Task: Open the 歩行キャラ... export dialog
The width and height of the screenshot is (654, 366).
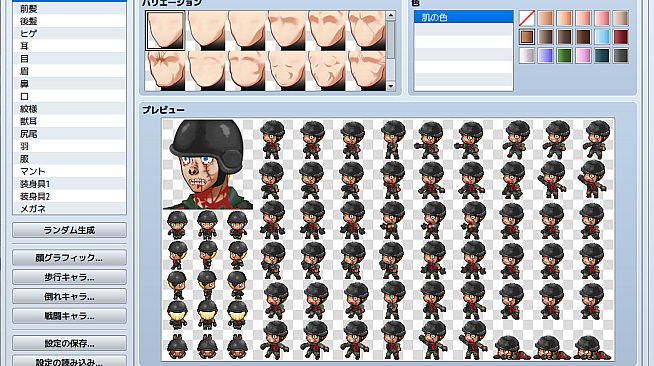Action: click(x=69, y=277)
